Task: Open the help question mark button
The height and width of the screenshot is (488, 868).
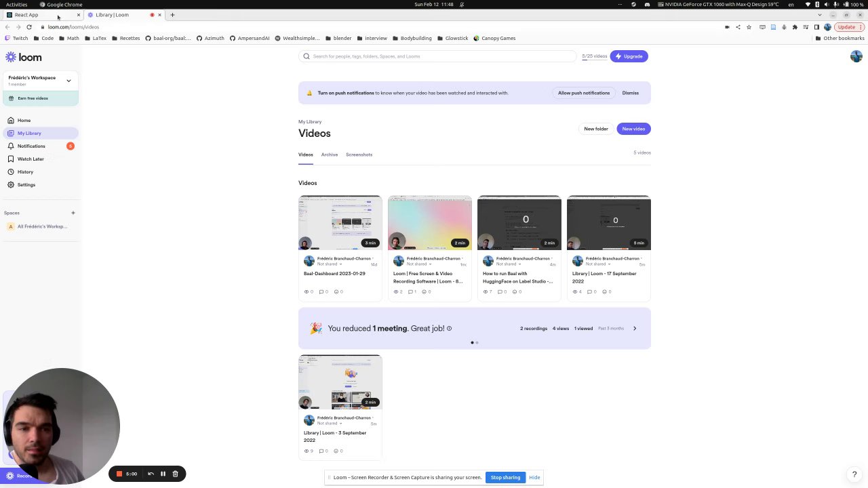Action: [854, 474]
